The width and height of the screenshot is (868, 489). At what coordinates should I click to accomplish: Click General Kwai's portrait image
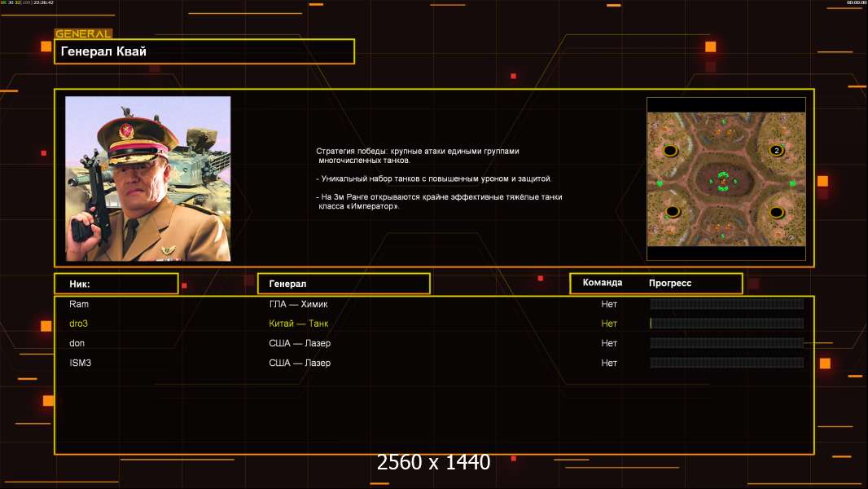click(x=148, y=178)
